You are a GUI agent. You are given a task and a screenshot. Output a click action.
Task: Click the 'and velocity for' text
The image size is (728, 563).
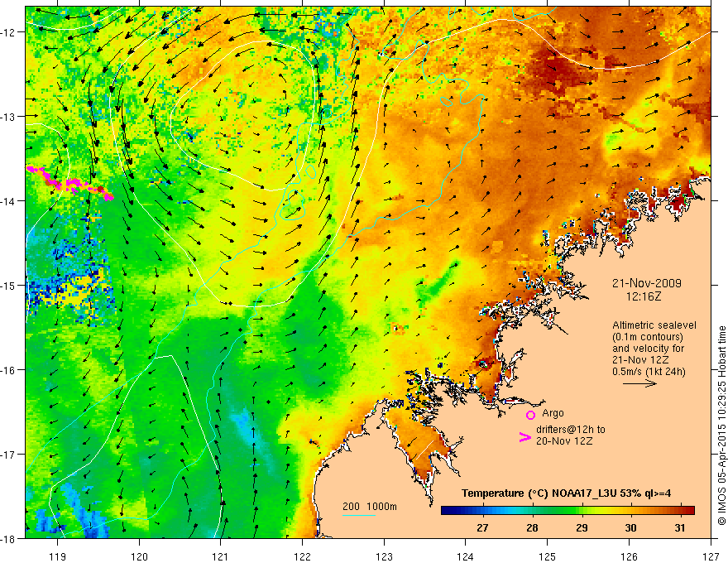648,349
